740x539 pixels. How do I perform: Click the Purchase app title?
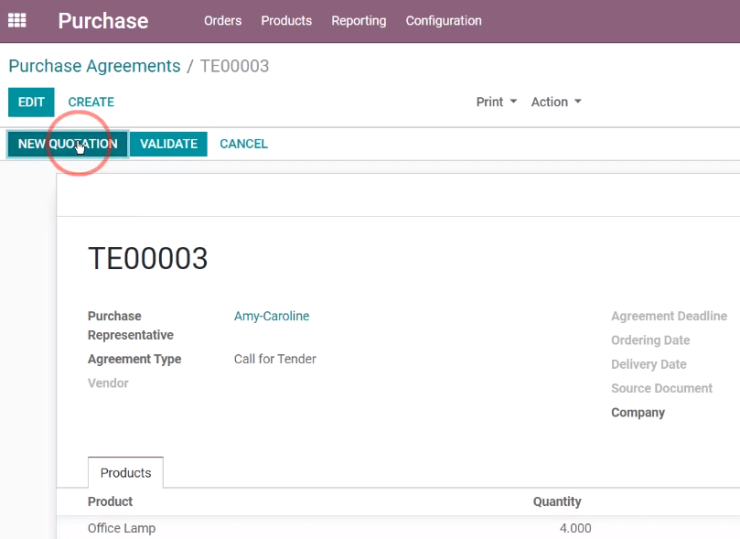[103, 21]
